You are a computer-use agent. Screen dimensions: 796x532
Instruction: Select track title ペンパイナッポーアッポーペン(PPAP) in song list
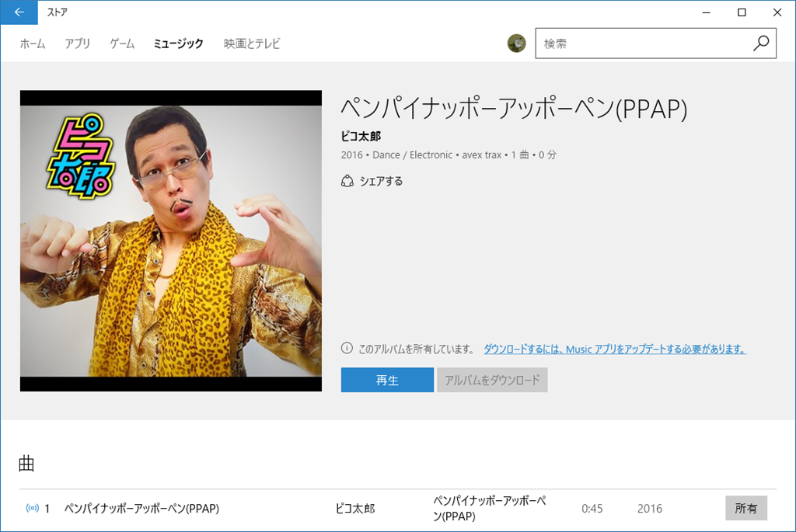[x=141, y=508]
